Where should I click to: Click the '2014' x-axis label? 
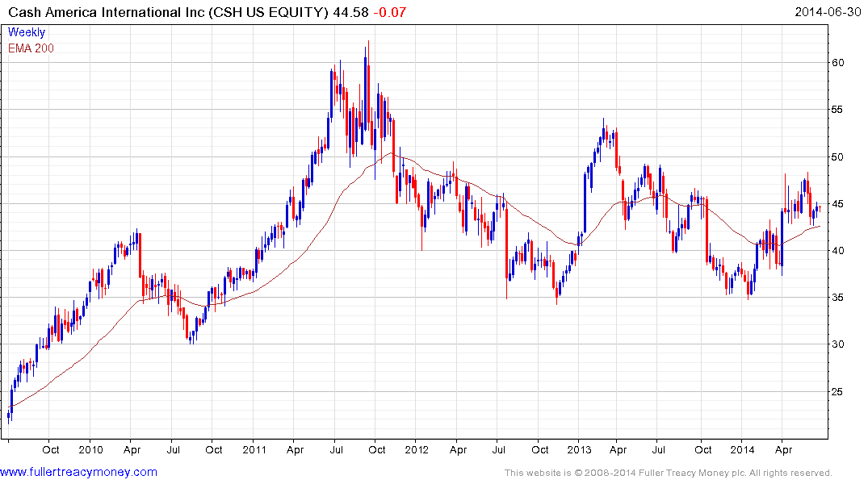pos(742,449)
